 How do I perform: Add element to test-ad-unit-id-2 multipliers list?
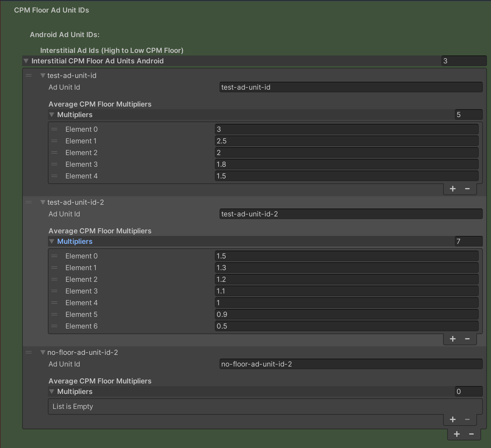tap(452, 339)
